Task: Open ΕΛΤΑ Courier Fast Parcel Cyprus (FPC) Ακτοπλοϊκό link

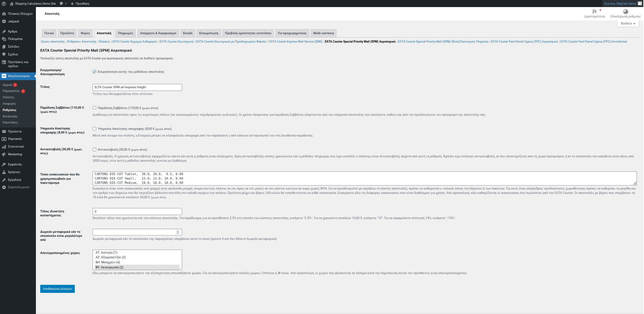Action: click(x=594, y=42)
